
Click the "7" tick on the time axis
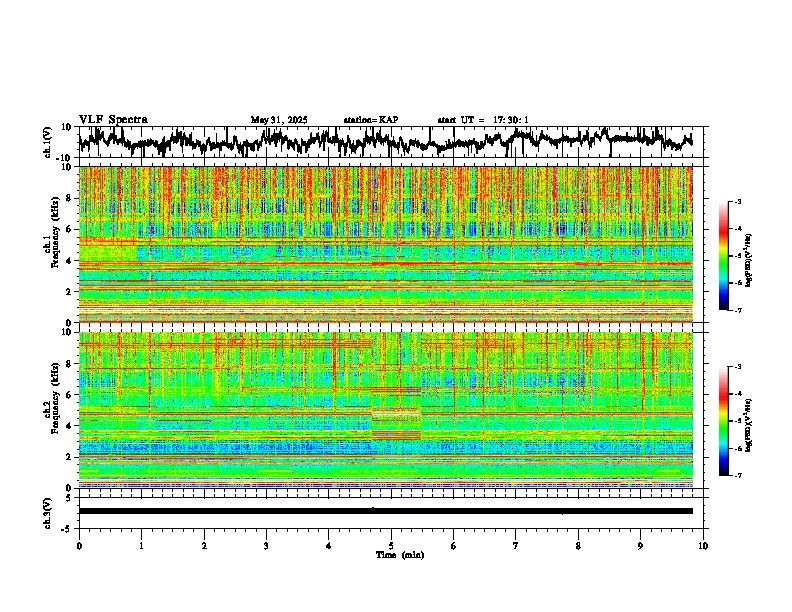(x=516, y=546)
